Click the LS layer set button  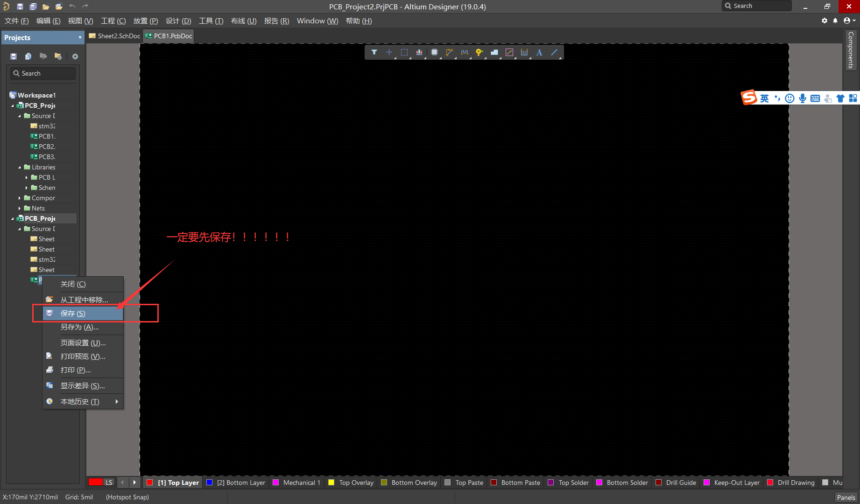click(x=109, y=483)
